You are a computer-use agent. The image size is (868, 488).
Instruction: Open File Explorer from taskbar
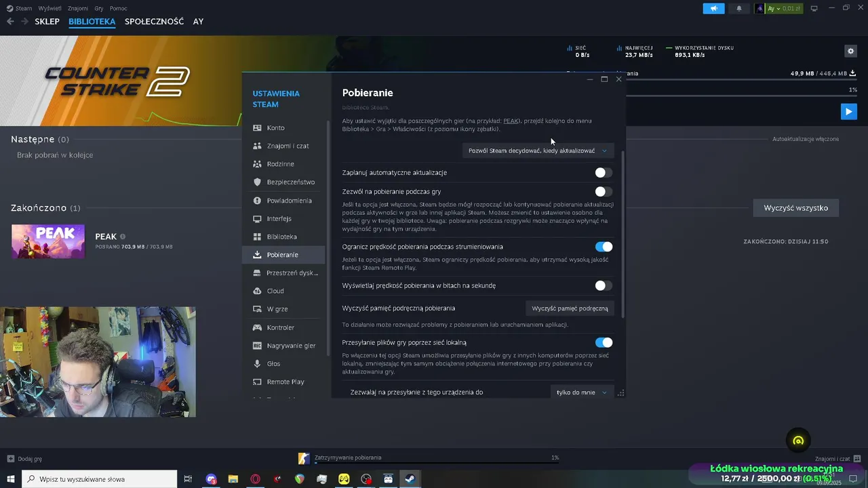[x=233, y=479]
